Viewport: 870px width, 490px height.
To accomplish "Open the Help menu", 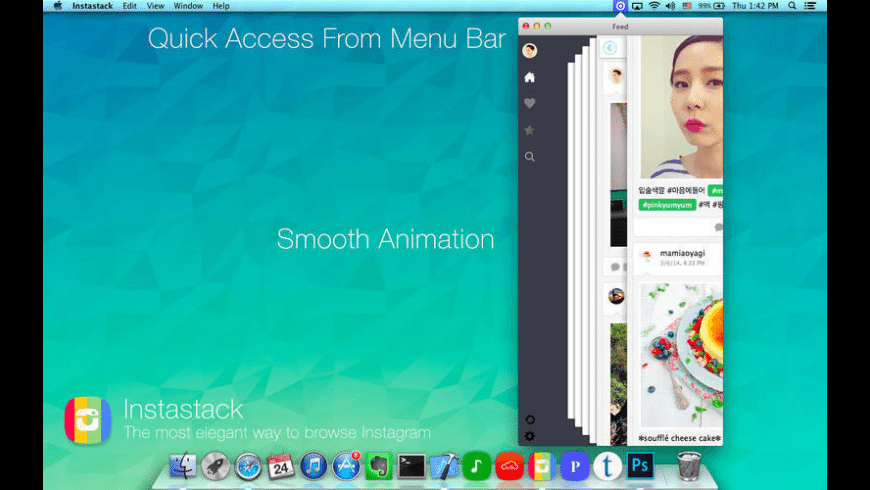I will (221, 6).
